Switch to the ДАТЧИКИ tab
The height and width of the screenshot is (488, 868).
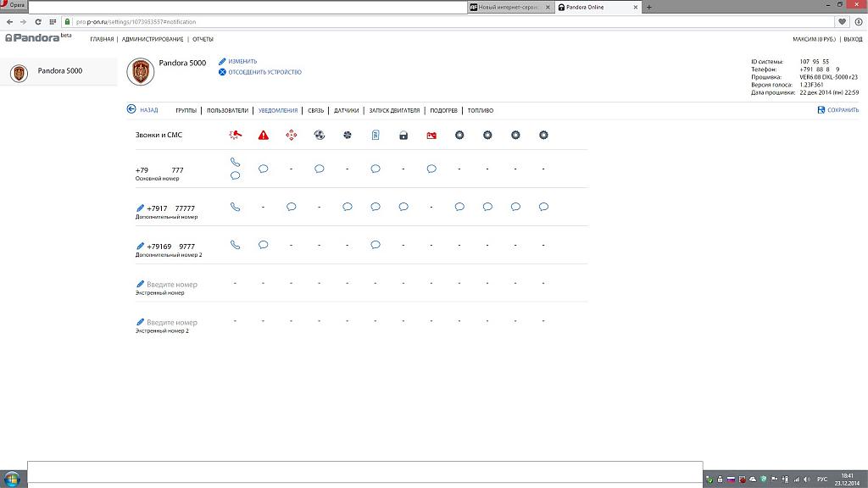[347, 111]
